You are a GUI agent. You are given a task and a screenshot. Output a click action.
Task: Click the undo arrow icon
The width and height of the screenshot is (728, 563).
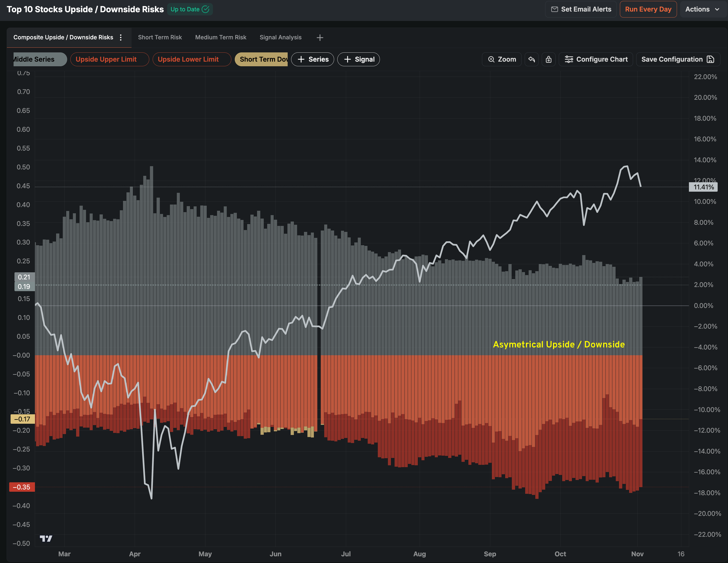point(531,59)
